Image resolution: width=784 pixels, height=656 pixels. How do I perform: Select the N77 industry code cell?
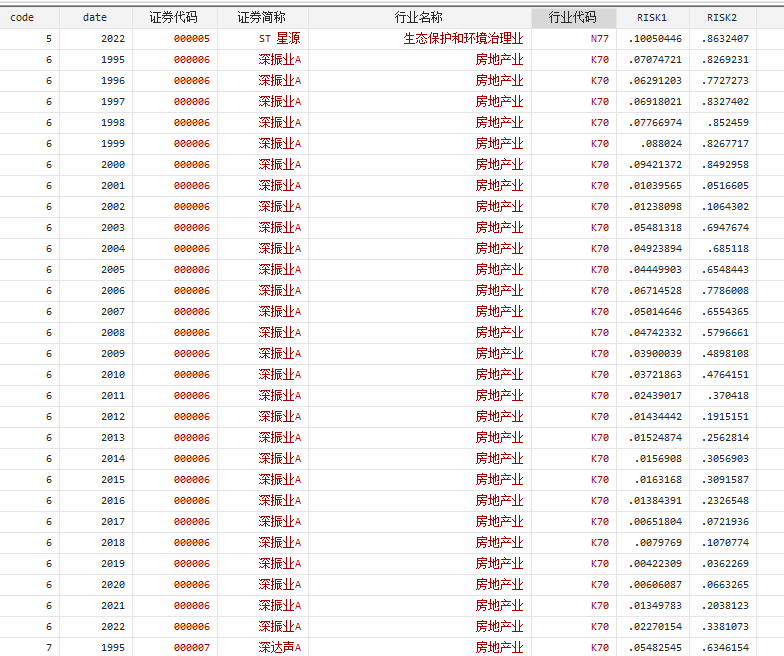[x=599, y=38]
